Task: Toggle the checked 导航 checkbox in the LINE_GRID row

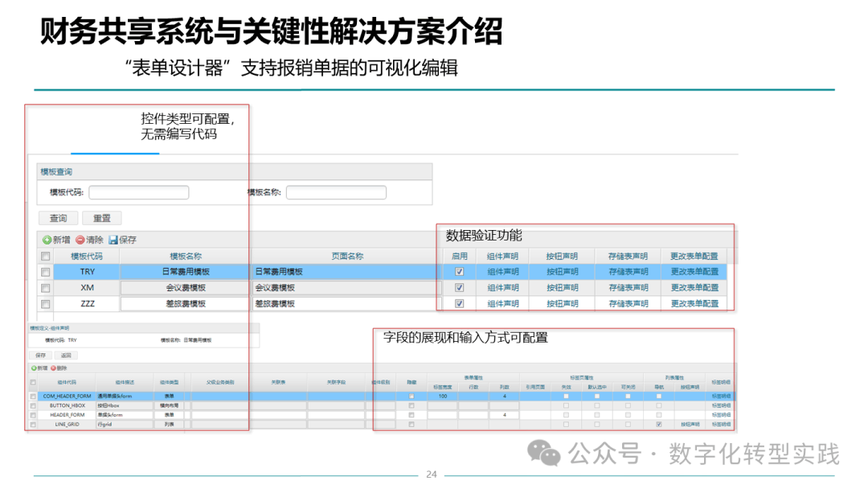Action: (659, 425)
